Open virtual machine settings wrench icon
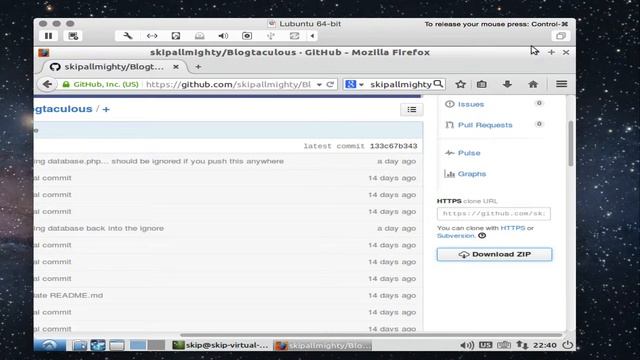 click(x=128, y=36)
